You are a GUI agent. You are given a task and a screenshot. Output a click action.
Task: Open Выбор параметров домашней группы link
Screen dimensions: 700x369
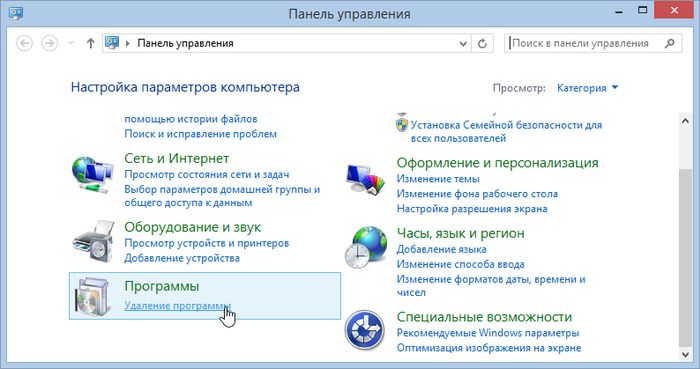click(x=222, y=195)
